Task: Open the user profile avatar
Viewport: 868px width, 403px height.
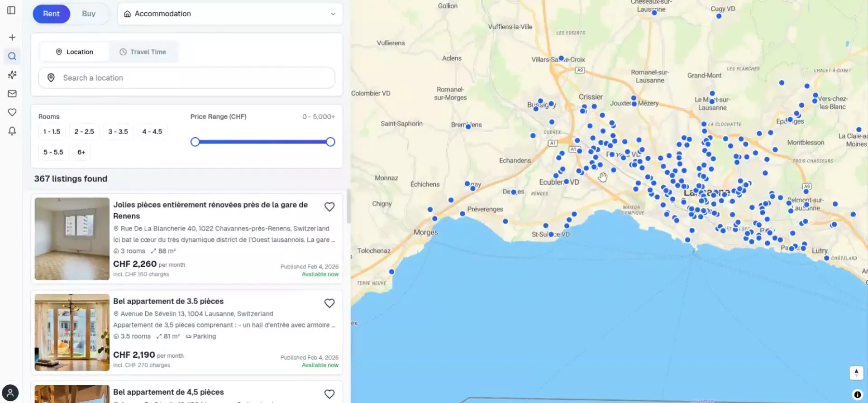Action: click(10, 393)
